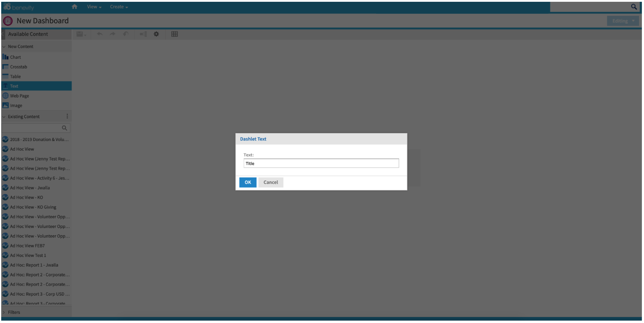This screenshot has width=644, height=323.
Task: Focus the top-right search field
Action: point(590,7)
